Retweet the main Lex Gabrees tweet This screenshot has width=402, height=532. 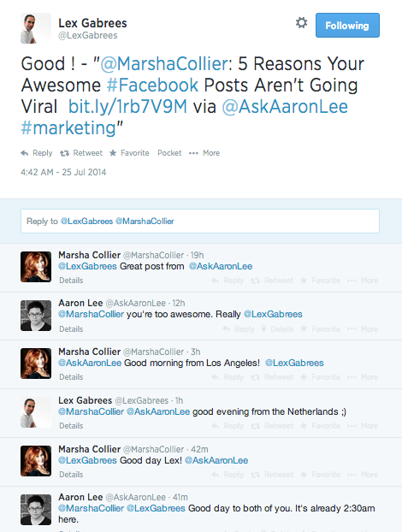[x=81, y=153]
